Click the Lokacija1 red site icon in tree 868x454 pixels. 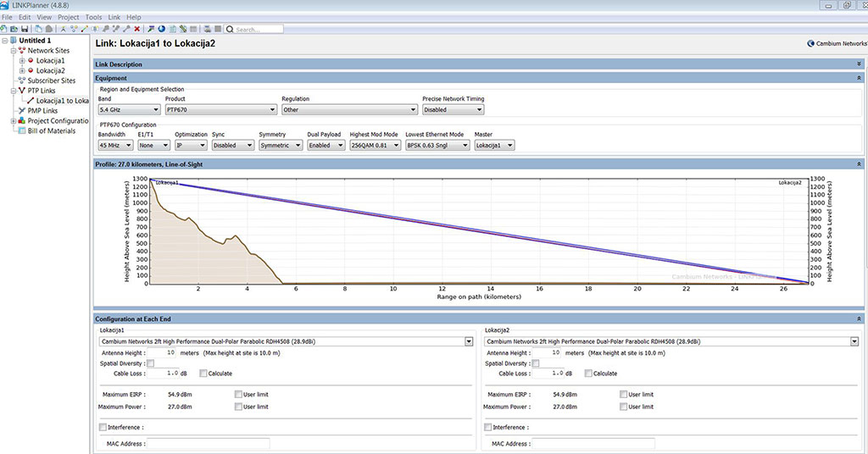tap(31, 60)
